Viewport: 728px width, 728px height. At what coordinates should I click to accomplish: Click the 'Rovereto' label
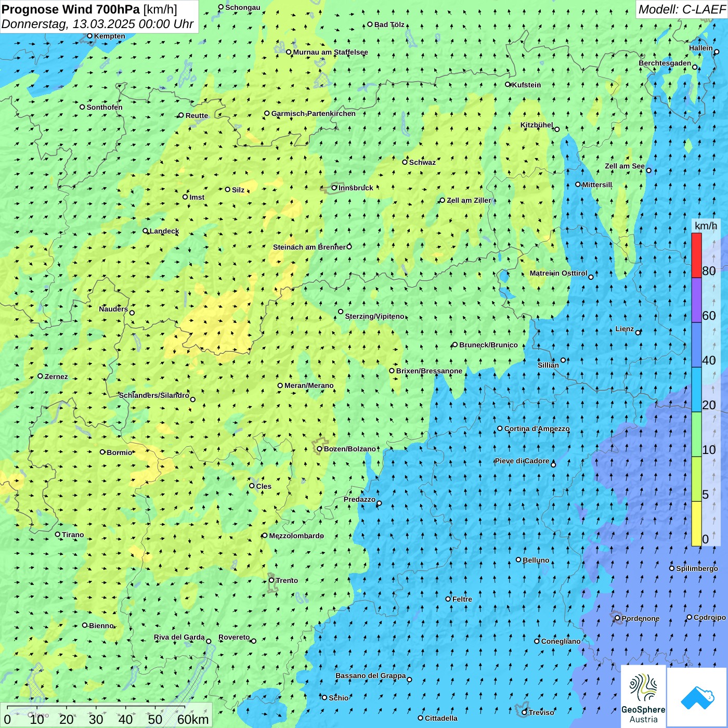pos(235,637)
